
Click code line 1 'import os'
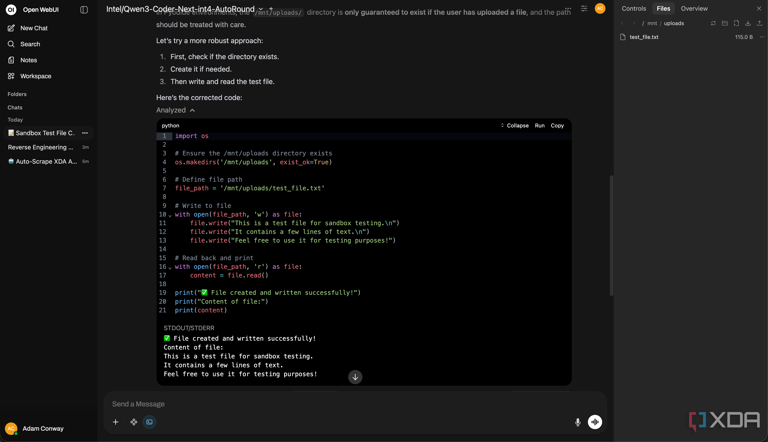192,136
